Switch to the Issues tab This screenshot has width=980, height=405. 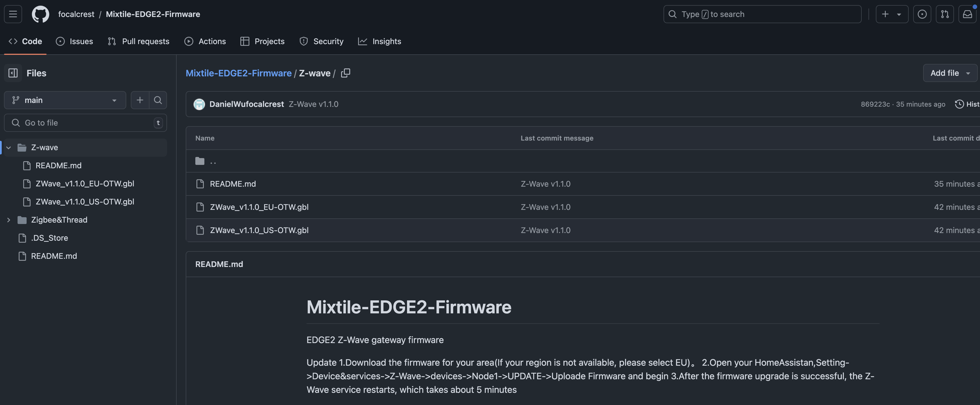pyautogui.click(x=74, y=41)
